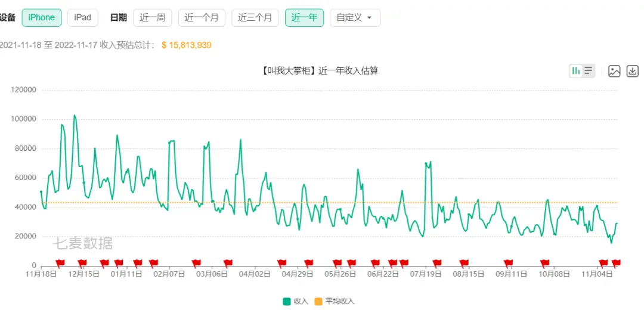Download chart data icon
Viewport: 644px width, 310px height.
click(633, 71)
